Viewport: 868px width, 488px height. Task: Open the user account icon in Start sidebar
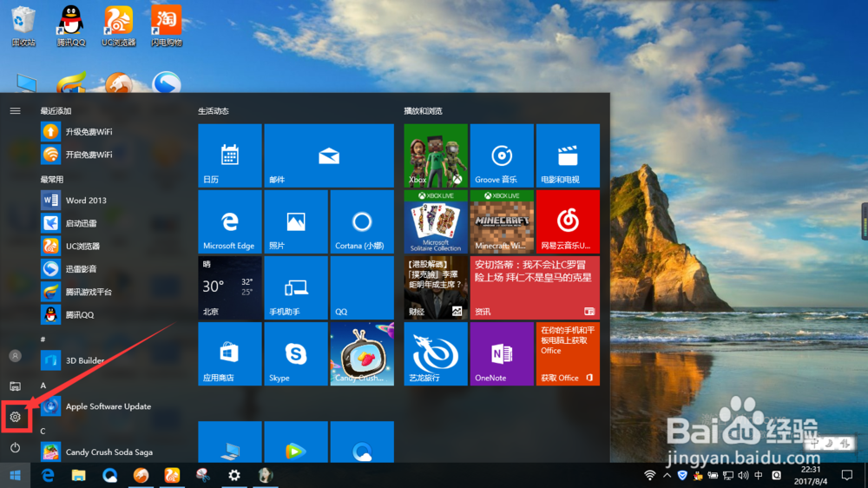click(x=15, y=356)
